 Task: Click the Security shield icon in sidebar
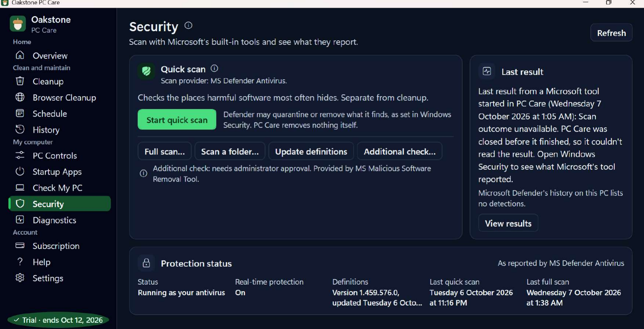click(20, 203)
